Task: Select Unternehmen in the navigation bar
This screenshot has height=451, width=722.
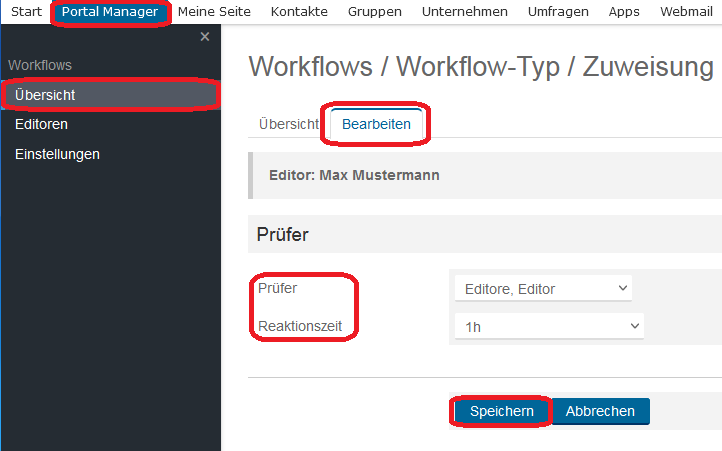Action: click(x=465, y=12)
